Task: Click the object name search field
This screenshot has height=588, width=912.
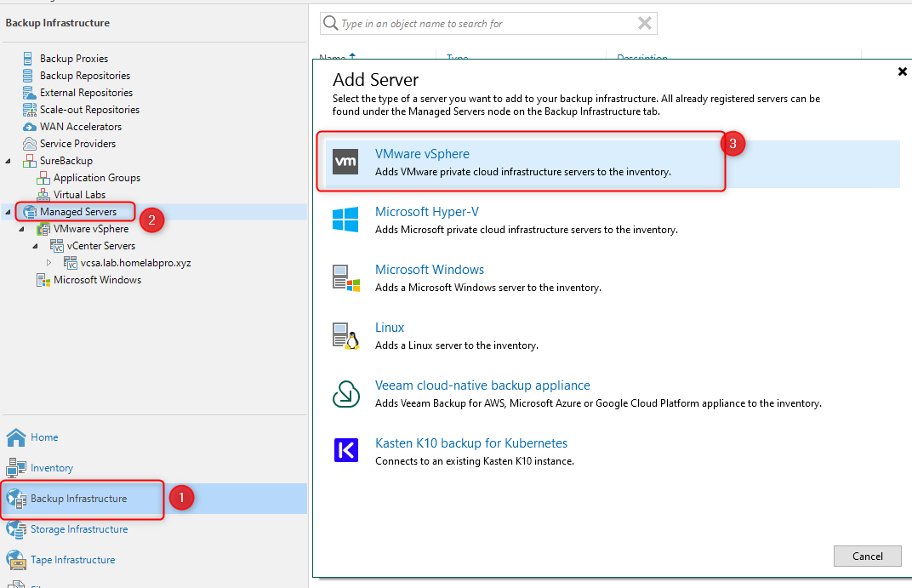Action: (485, 24)
